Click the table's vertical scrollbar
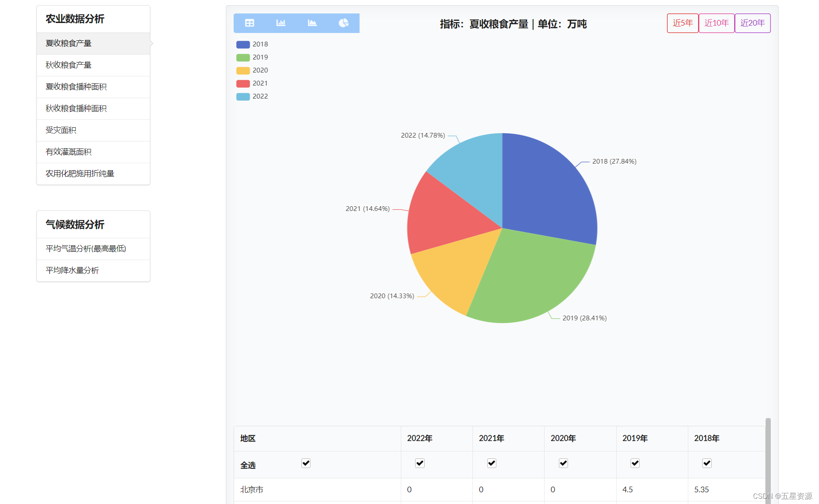819x504 pixels. 768,460
